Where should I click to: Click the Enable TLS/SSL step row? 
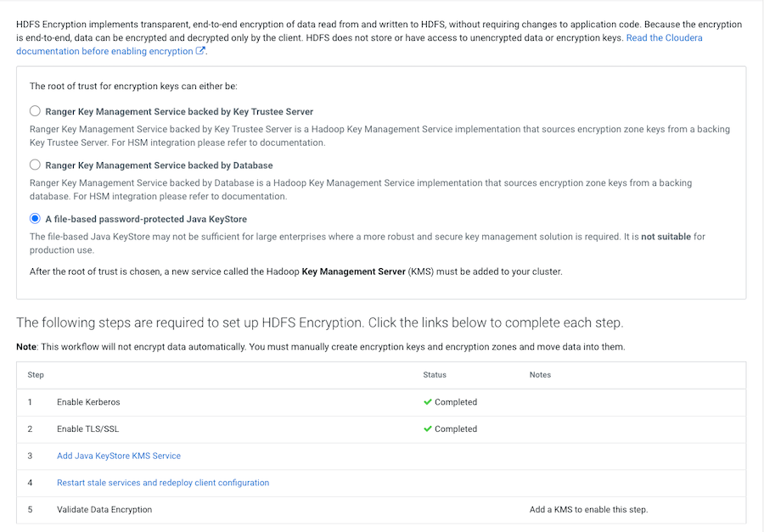87,429
